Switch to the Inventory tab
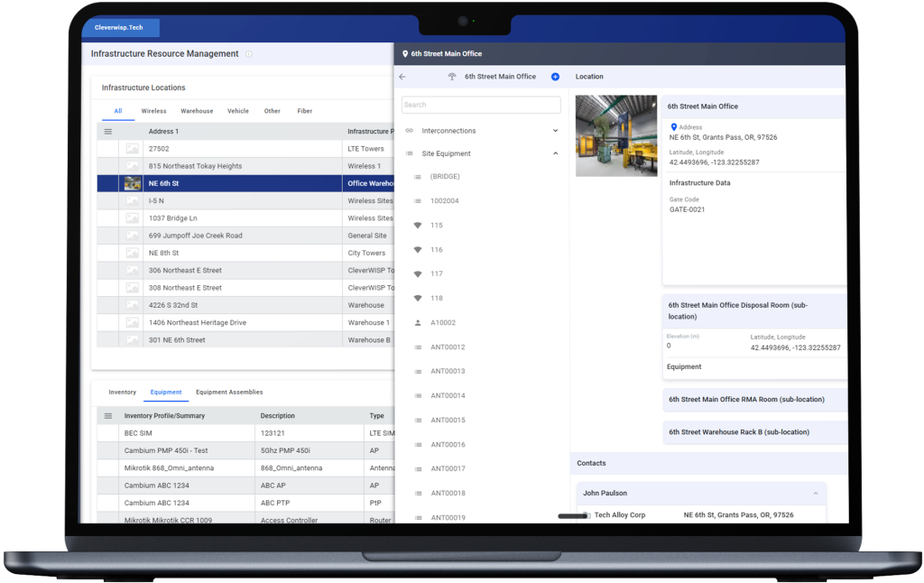The image size is (924, 583). point(123,392)
